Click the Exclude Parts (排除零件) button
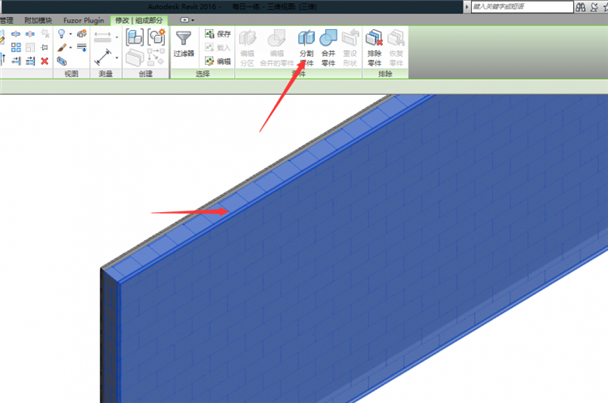 tap(375, 48)
